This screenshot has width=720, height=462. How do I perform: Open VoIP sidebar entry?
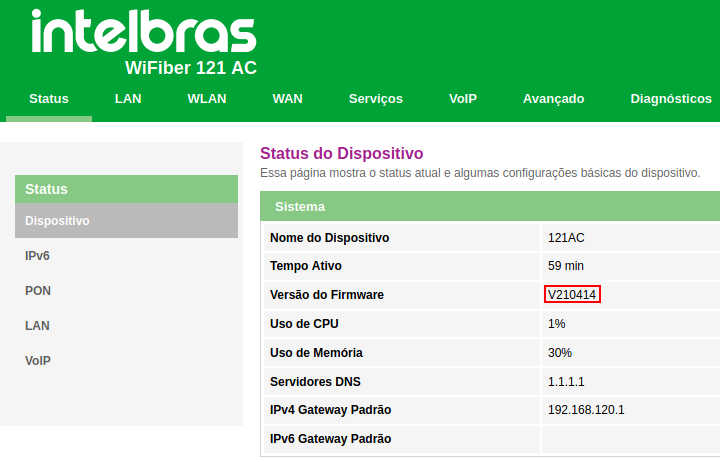38,361
